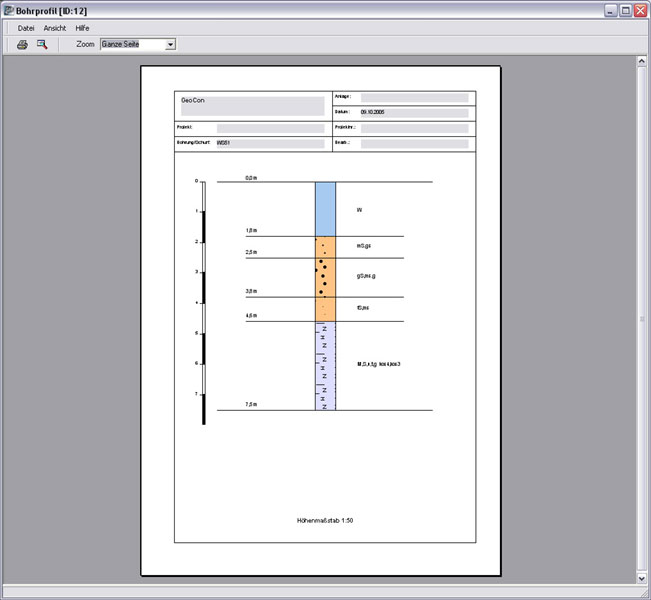Open the Hilfe menu
Image resolution: width=651 pixels, height=600 pixels.
coord(82,28)
